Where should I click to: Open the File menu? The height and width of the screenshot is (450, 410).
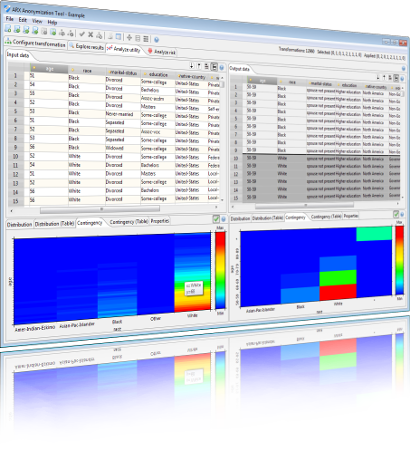(10, 19)
